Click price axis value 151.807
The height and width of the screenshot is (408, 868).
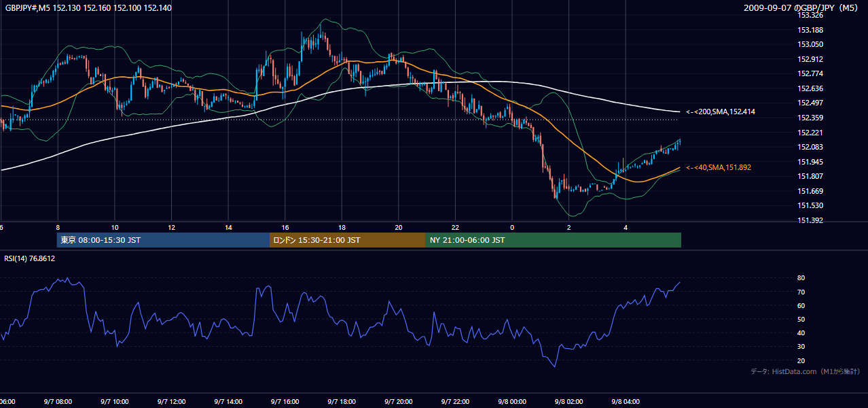pos(810,176)
